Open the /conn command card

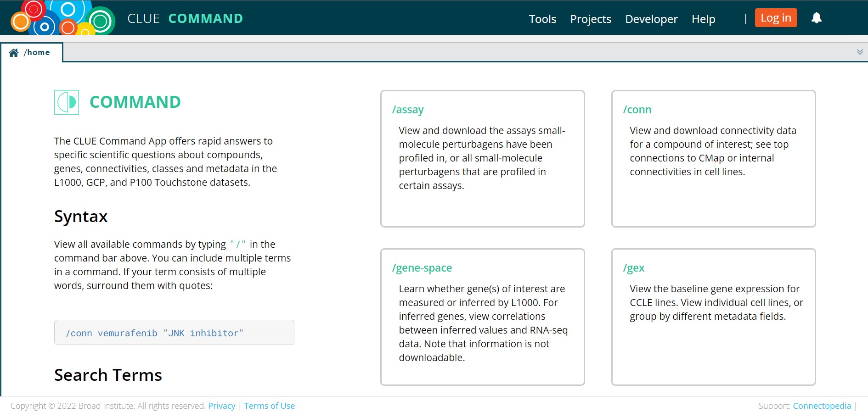pyautogui.click(x=713, y=158)
